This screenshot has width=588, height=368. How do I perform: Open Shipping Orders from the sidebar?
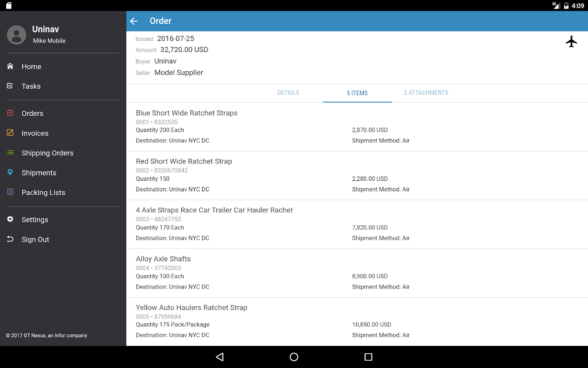pyautogui.click(x=10, y=153)
